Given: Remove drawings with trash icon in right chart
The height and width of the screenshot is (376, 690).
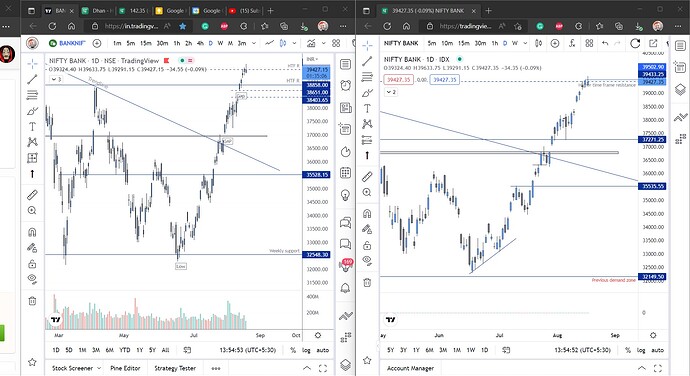Looking at the screenshot, I should coord(367,283).
